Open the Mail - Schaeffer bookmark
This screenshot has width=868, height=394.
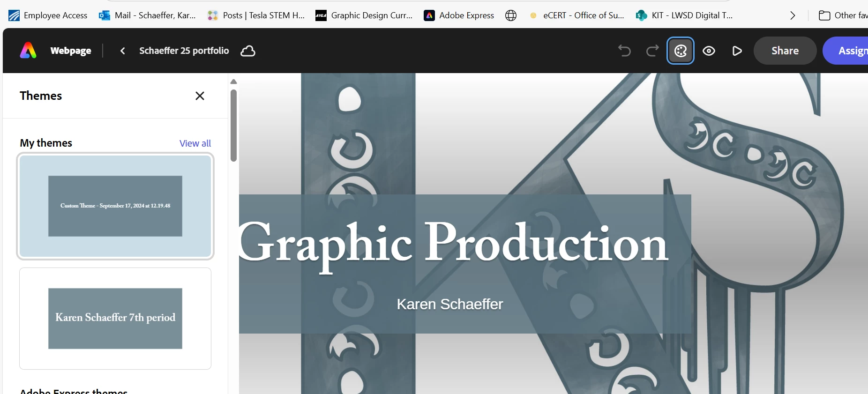click(147, 15)
